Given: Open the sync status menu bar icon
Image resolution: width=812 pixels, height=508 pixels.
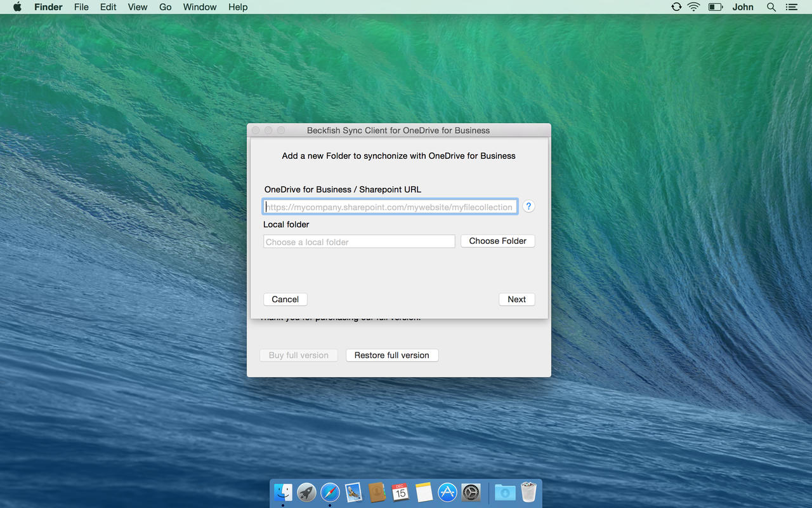Looking at the screenshot, I should click(676, 7).
